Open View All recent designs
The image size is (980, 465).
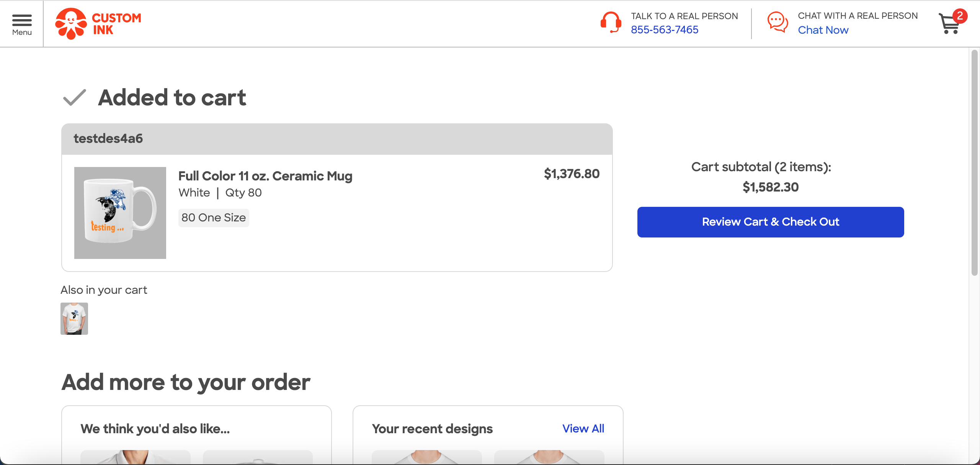click(x=583, y=429)
